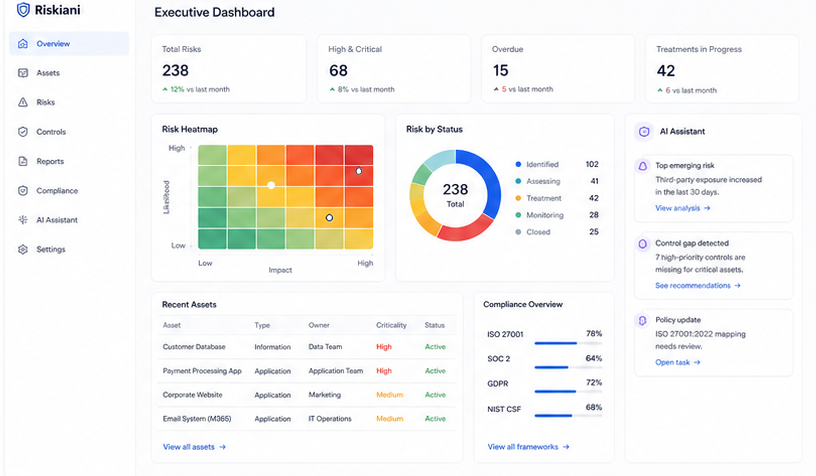The image size is (816, 476).
Task: Select the Customer Database asset row
Action: pyautogui.click(x=307, y=347)
